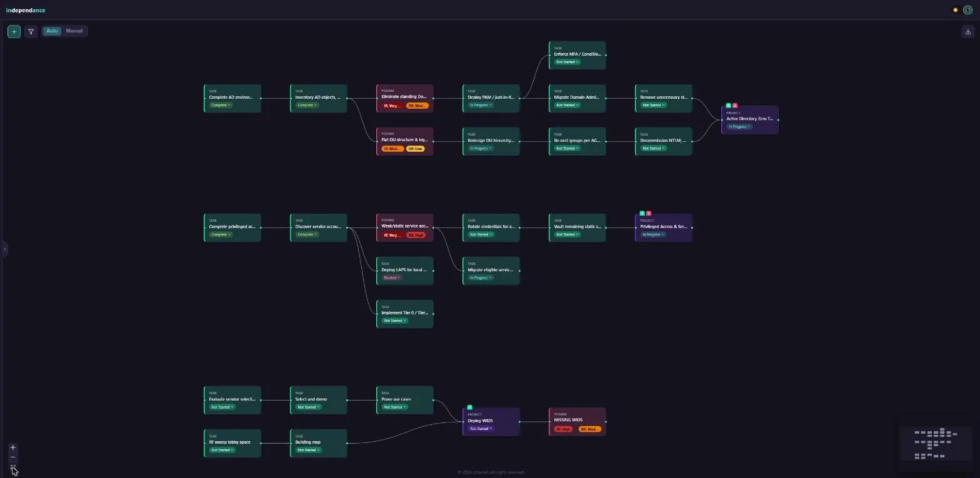Open status dropdown on Implement Tier 0 task
This screenshot has height=478, width=980.
tap(394, 321)
